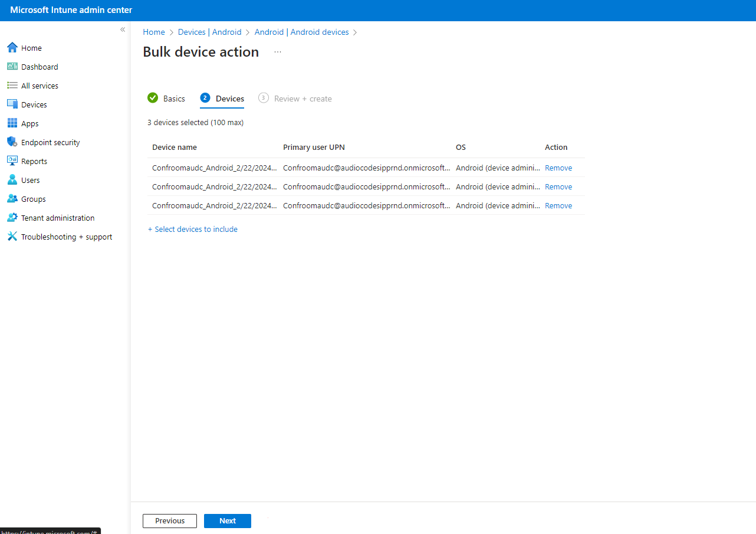Click the Dashboard icon in sidebar
This screenshot has width=756, height=534.
pos(12,67)
